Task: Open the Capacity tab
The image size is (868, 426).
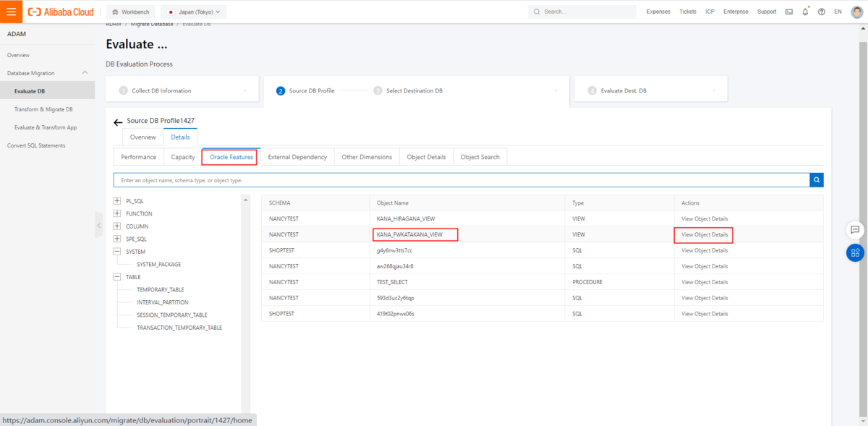Action: tap(183, 157)
